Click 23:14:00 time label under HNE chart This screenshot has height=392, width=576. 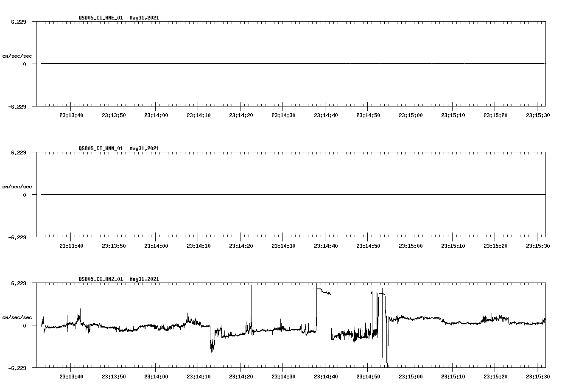point(156,115)
